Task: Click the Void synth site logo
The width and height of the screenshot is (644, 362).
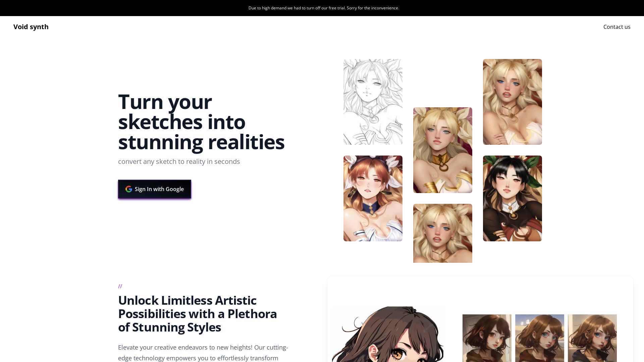Action: pos(31,27)
